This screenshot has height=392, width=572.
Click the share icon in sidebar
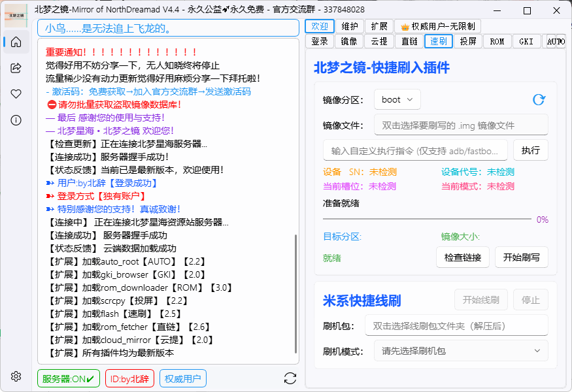pyautogui.click(x=16, y=68)
